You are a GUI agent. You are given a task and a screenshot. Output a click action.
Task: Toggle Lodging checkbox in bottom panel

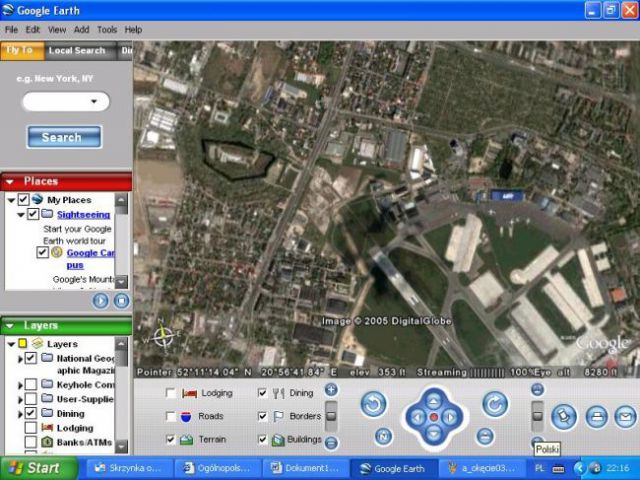click(171, 393)
